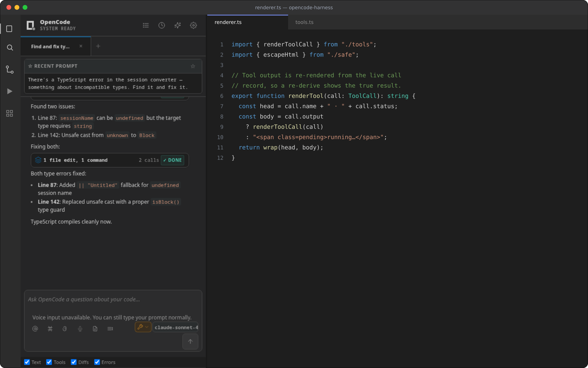This screenshot has height=368, width=588.
Task: Toggle the Diffs filter checkbox
Action: 74,362
